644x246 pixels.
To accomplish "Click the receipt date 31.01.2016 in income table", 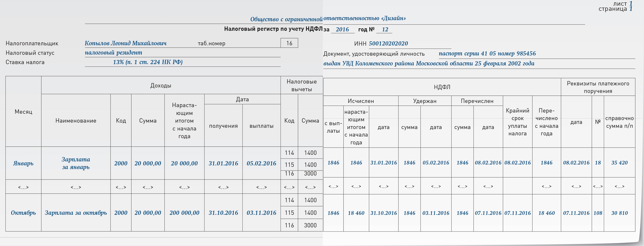I will tap(223, 163).
